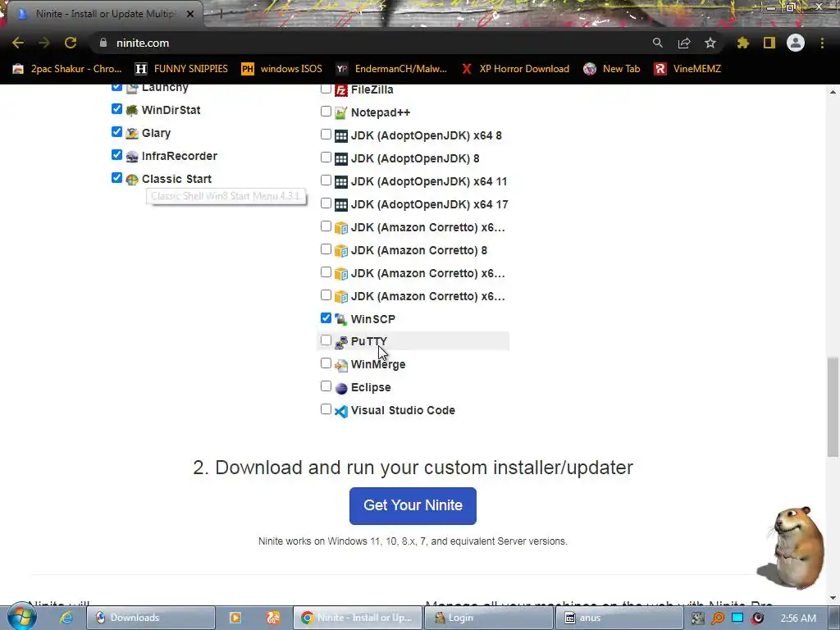Open the windows ISOS bookmark

[x=282, y=69]
